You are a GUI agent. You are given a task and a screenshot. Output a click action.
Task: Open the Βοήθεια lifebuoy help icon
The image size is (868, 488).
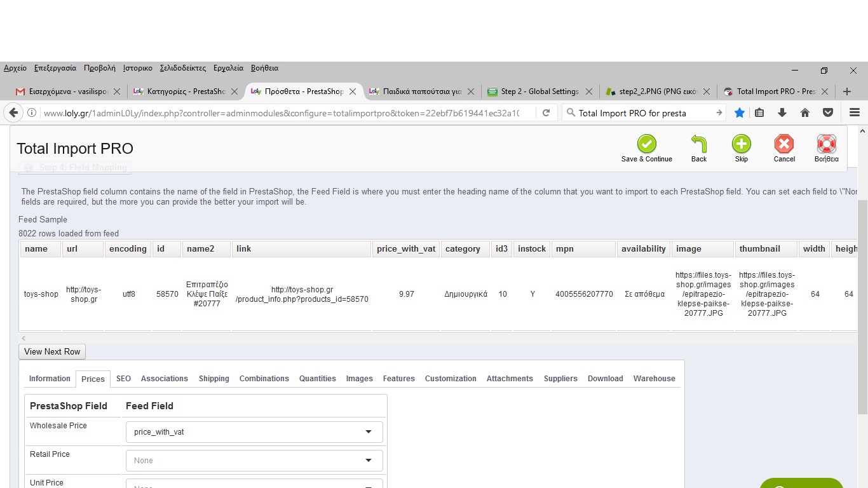[827, 144]
